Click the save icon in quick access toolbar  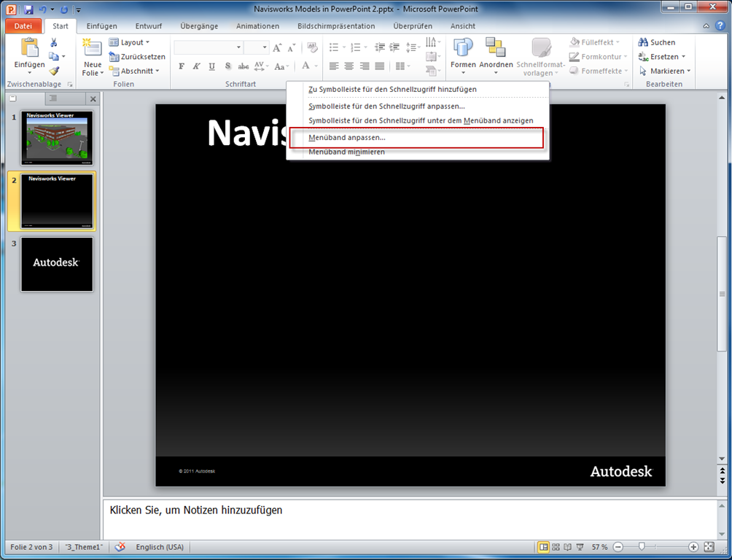[x=28, y=10]
